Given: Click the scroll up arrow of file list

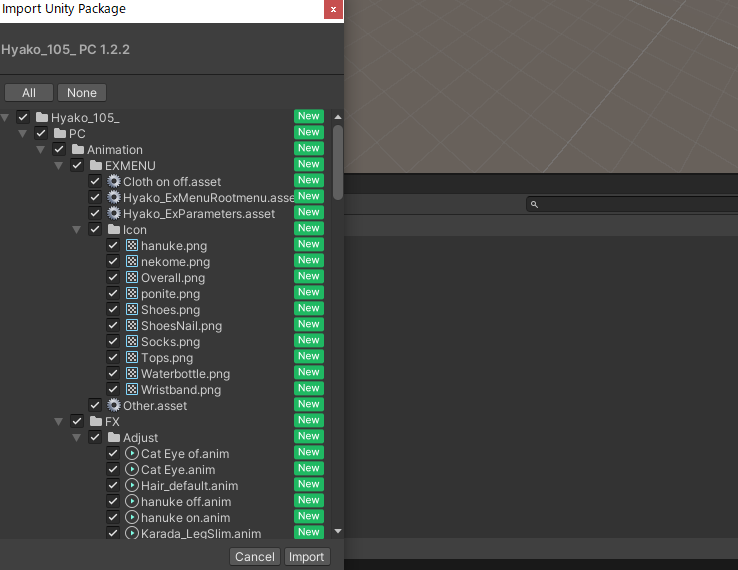Looking at the screenshot, I should point(337,117).
